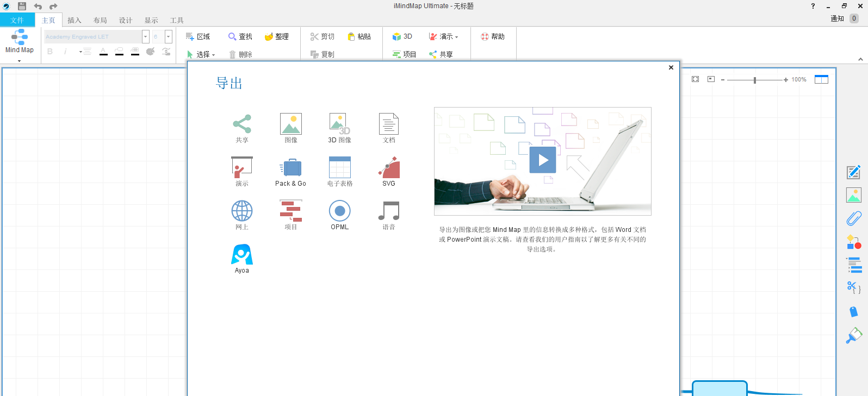The width and height of the screenshot is (868, 396).
Task: Open the box fill color swatch
Action: click(135, 52)
